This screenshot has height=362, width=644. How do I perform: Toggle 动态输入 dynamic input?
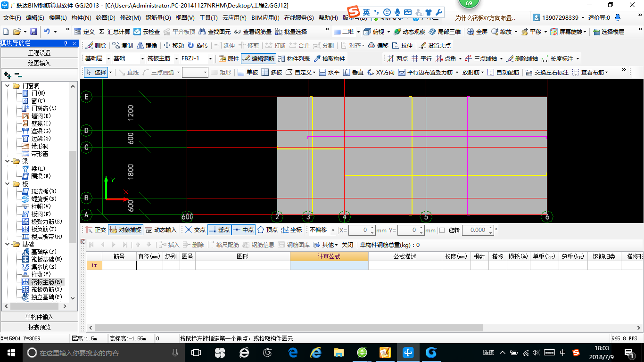coord(161,230)
